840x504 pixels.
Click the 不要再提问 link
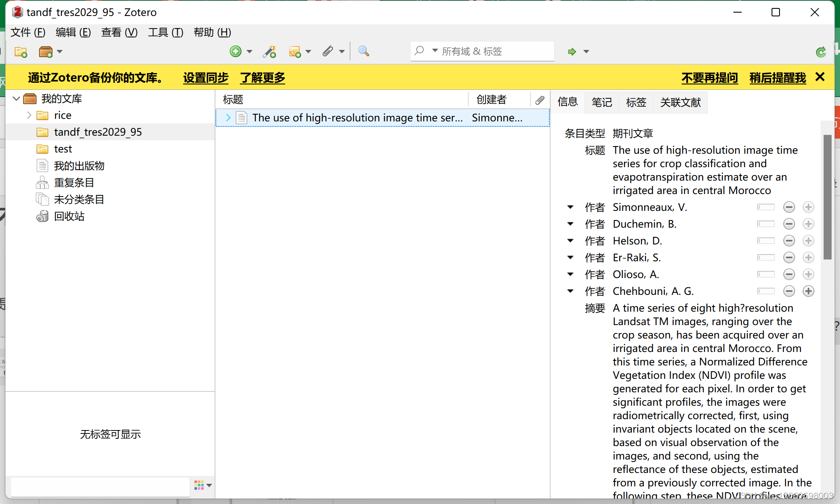(x=710, y=78)
